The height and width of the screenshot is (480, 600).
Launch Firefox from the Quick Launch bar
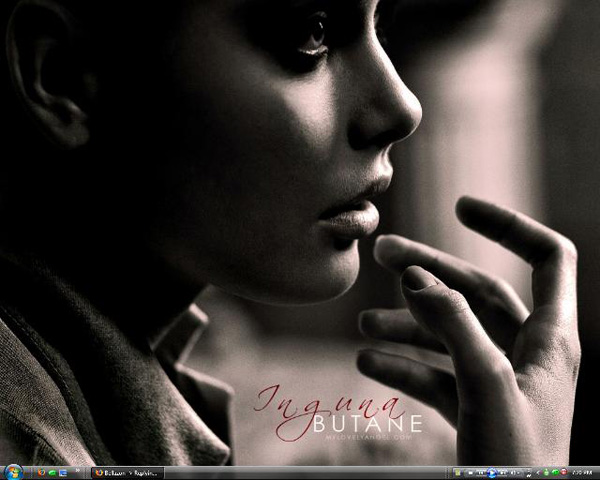pos(41,472)
